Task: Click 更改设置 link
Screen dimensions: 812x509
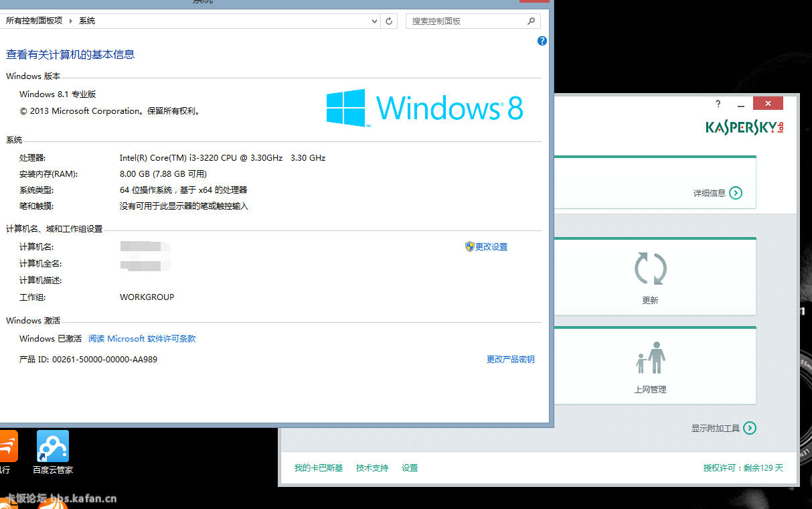Action: tap(491, 246)
